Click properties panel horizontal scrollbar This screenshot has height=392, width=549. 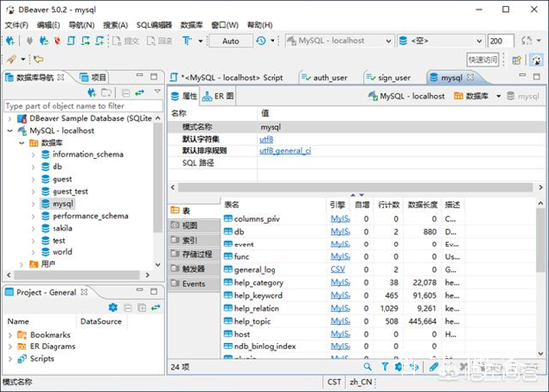(x=356, y=187)
